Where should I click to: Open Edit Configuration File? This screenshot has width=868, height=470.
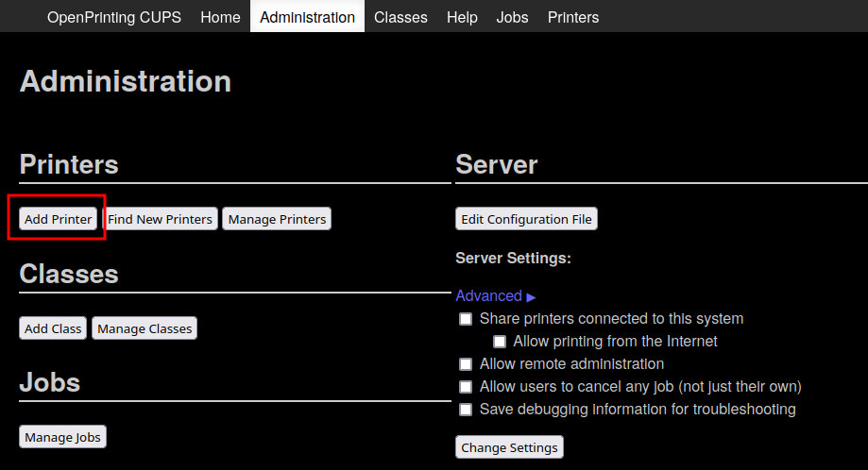coord(526,219)
